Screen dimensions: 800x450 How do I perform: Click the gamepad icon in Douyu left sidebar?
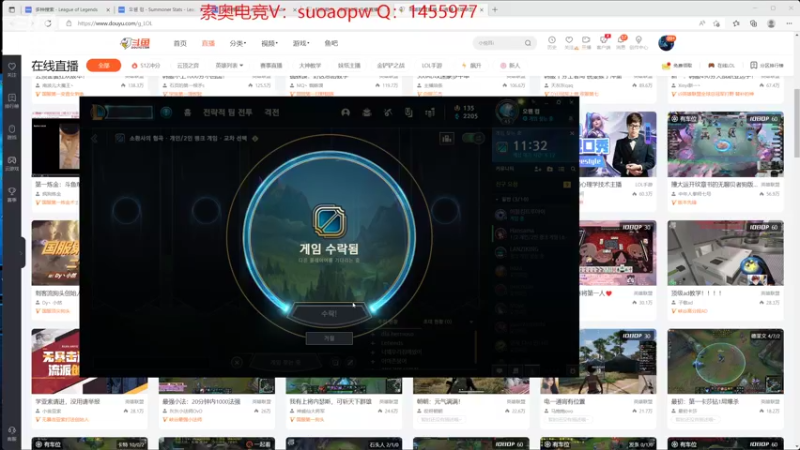[12, 162]
